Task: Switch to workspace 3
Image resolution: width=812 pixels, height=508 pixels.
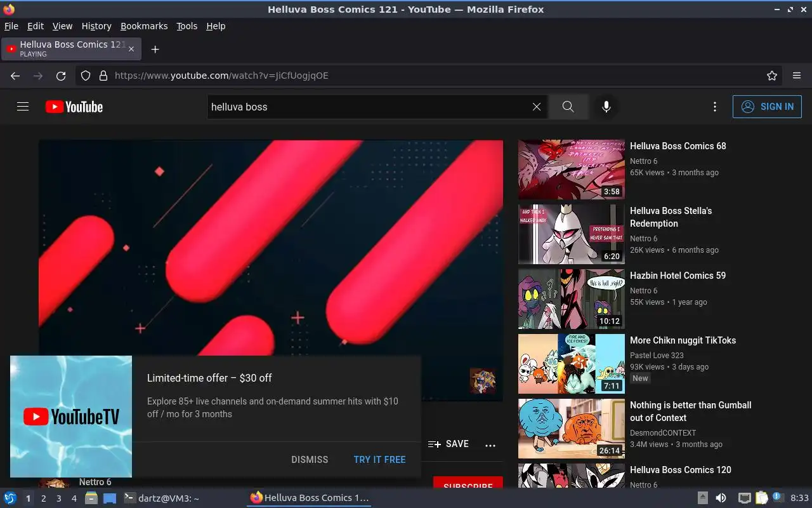Action: pos(59,498)
